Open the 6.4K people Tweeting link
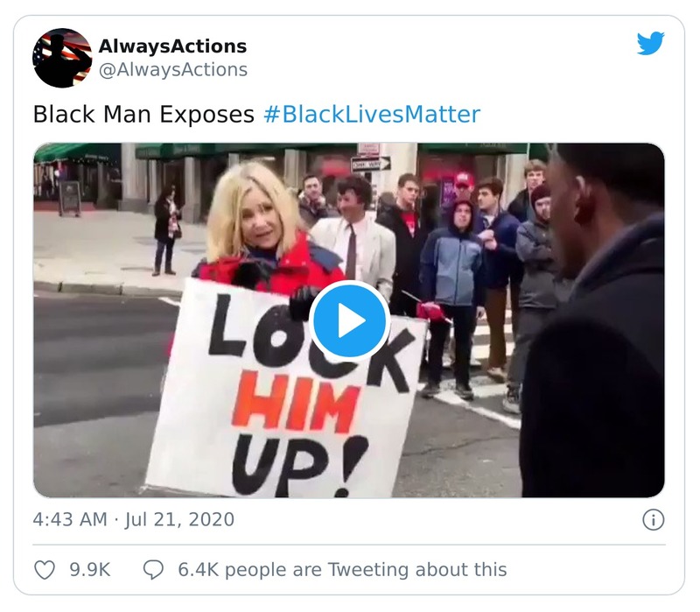 coord(342,570)
